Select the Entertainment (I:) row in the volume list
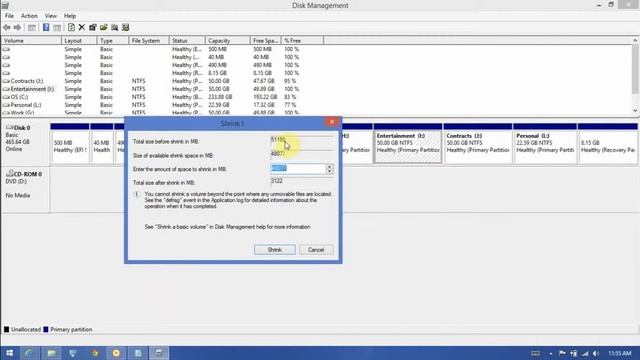 [162, 89]
